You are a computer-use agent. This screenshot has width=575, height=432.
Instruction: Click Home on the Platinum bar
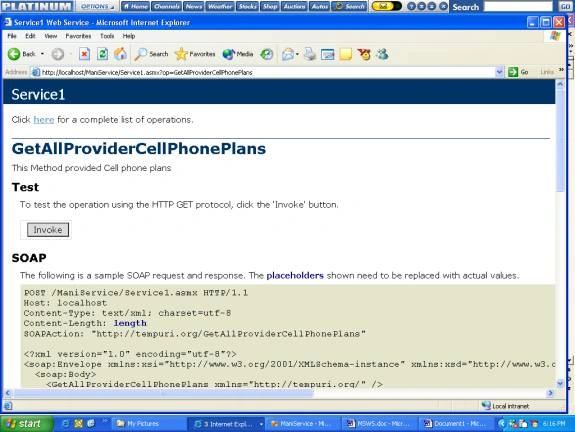pos(135,6)
